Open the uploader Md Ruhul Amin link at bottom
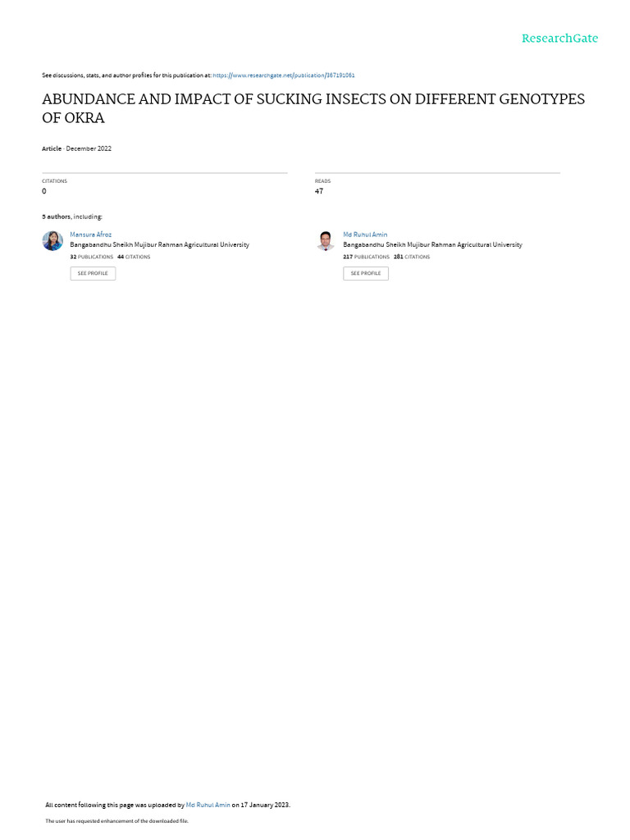This screenshot has height=840, width=630. [208, 805]
